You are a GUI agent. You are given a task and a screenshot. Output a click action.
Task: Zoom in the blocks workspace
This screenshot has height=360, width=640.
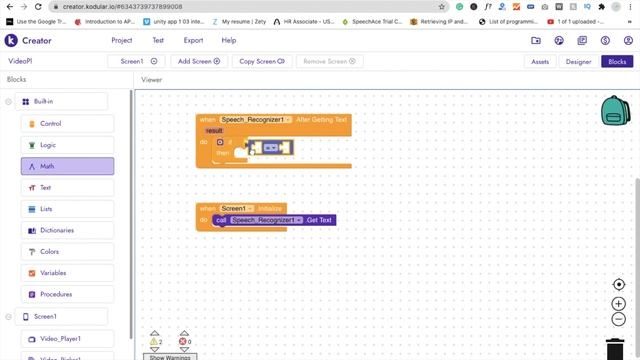pos(619,304)
